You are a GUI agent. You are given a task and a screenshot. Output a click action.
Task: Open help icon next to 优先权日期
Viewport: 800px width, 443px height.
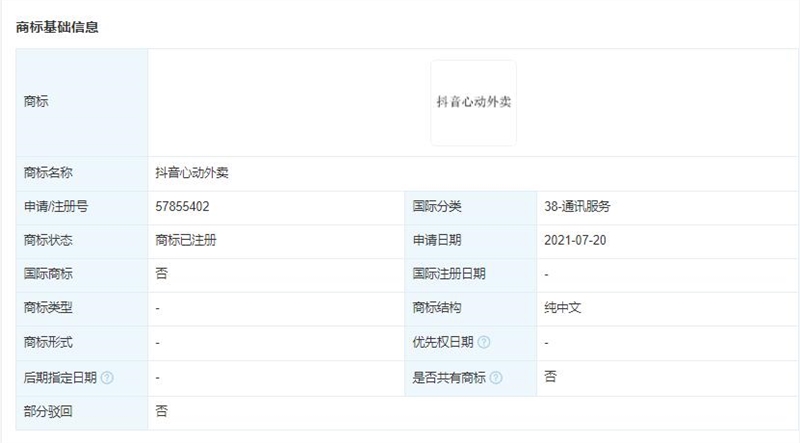(484, 342)
